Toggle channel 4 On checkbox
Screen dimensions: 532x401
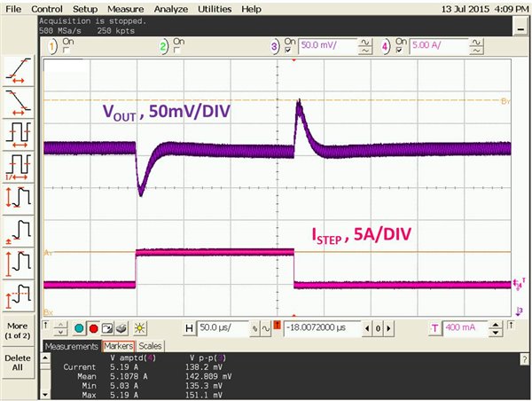click(x=401, y=49)
